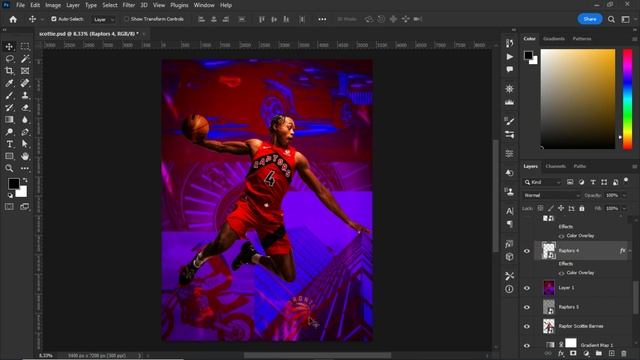Click inside the color picker field
The height and width of the screenshot is (360, 640).
[578, 99]
